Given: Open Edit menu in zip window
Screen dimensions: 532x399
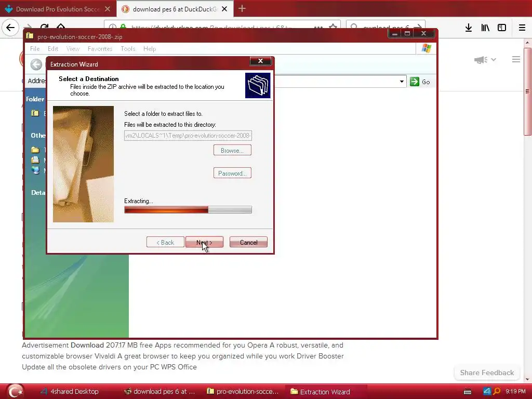Looking at the screenshot, I should point(53,49).
